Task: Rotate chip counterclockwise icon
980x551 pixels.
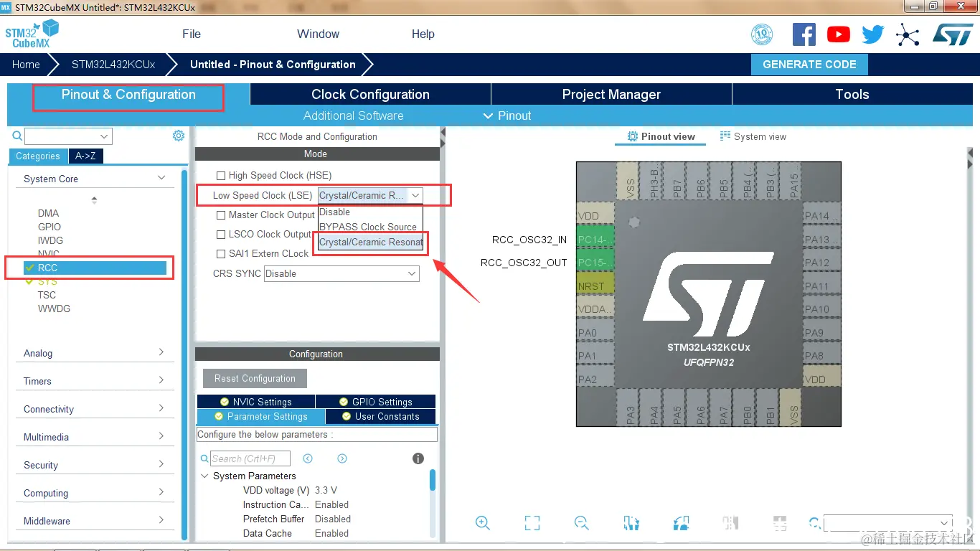Action: point(681,523)
